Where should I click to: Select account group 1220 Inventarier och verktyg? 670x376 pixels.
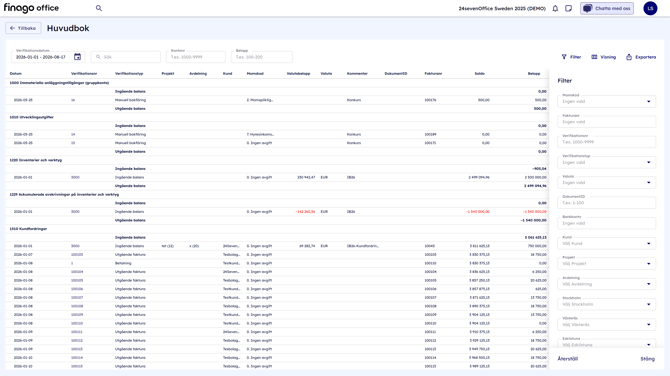(35, 160)
